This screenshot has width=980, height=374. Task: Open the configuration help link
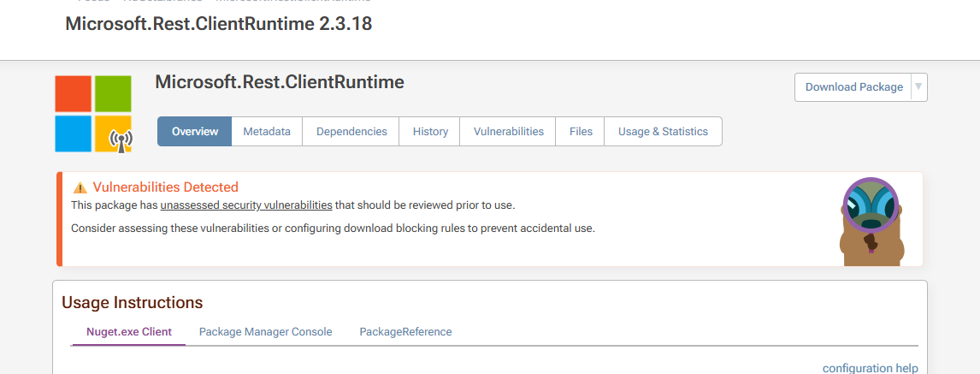pyautogui.click(x=870, y=368)
